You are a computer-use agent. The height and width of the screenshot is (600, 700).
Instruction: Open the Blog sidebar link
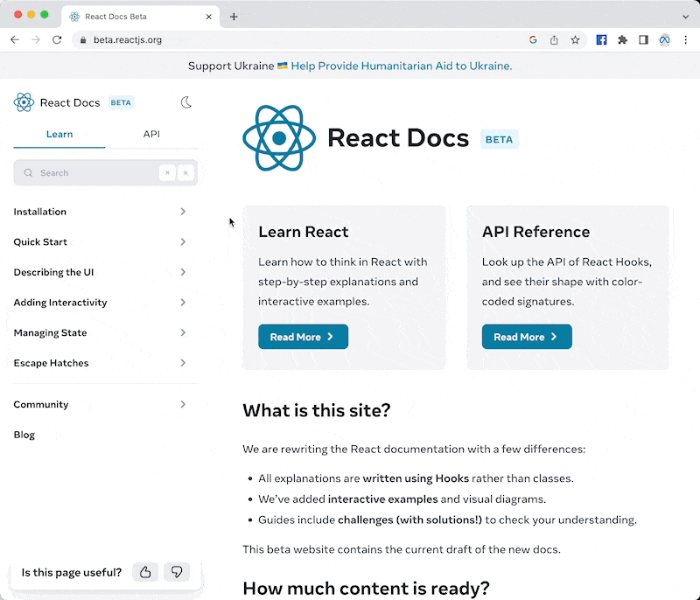(x=24, y=435)
